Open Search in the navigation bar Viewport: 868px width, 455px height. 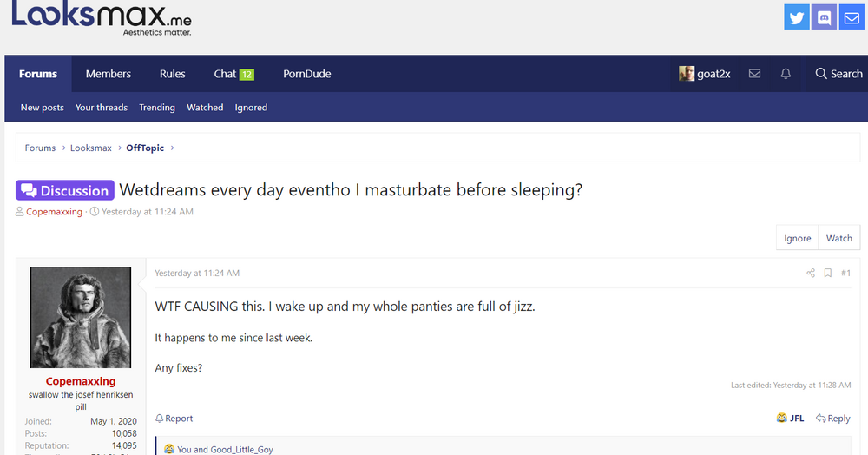838,74
